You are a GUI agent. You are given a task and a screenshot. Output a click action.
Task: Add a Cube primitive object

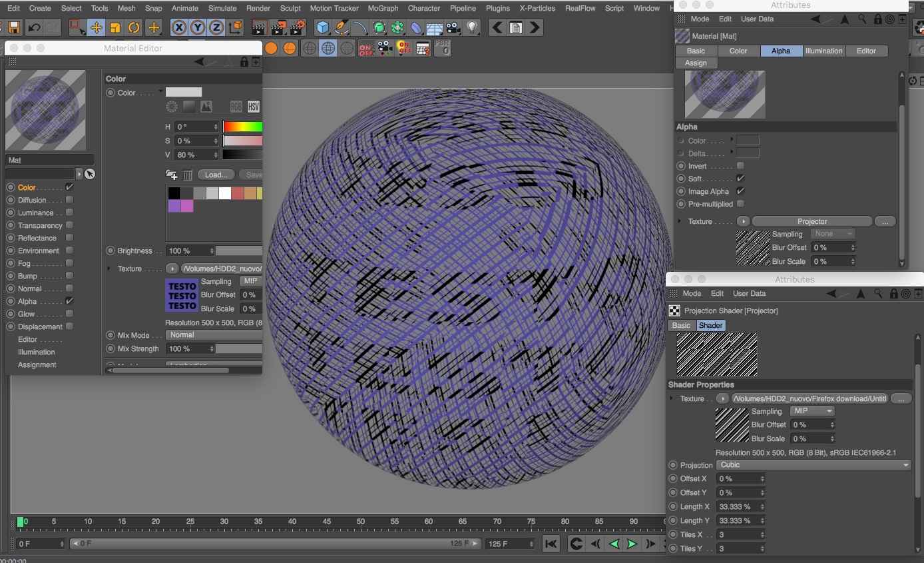point(323,27)
